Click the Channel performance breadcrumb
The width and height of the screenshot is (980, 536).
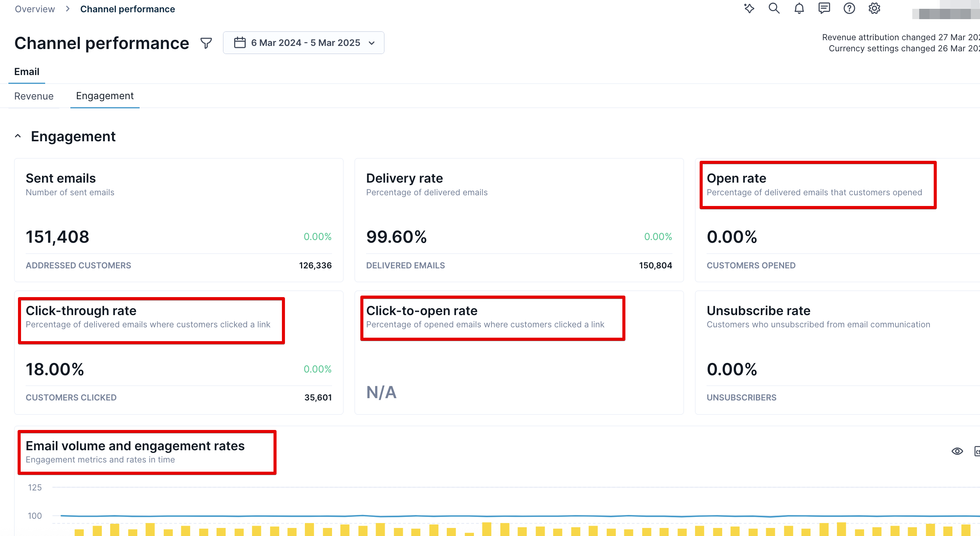(x=127, y=9)
